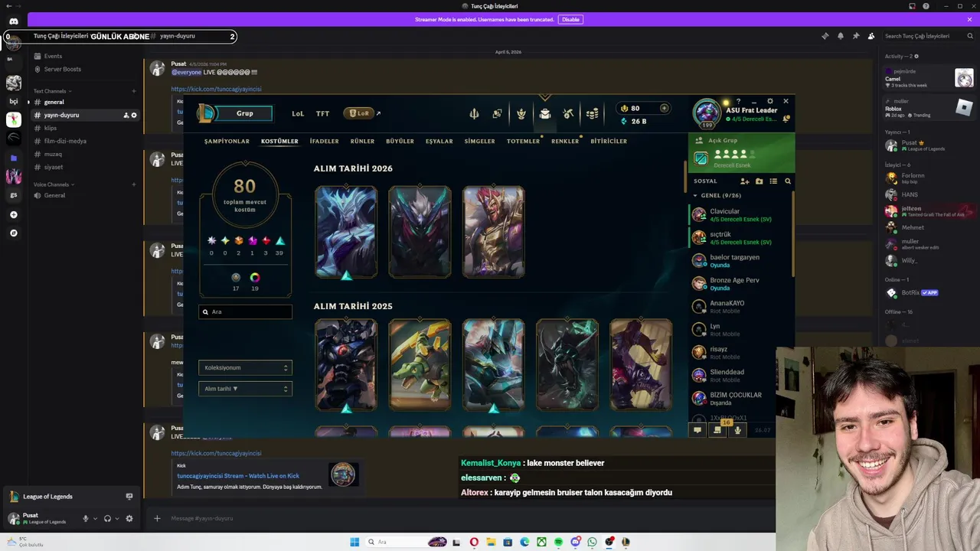The width and height of the screenshot is (980, 551).
Task: Open League client settings gear icon
Action: (770, 101)
